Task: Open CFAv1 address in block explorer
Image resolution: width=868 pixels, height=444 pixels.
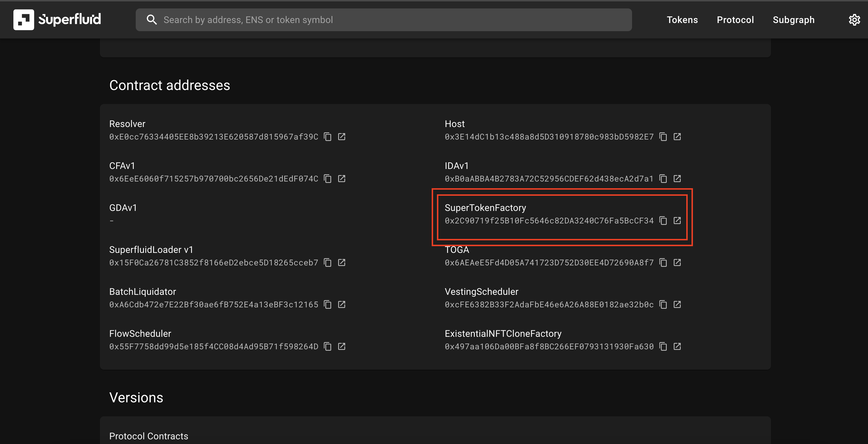Action: pos(342,179)
